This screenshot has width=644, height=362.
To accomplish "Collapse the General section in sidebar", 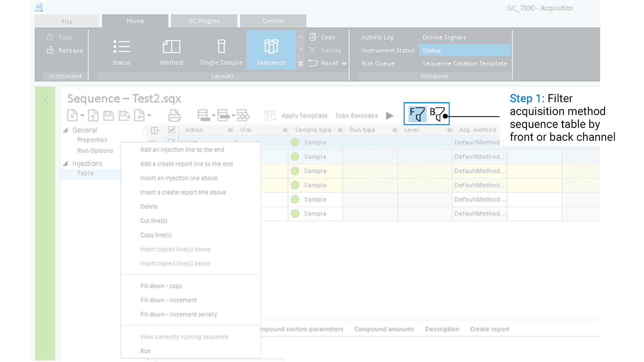I will pos(66,130).
